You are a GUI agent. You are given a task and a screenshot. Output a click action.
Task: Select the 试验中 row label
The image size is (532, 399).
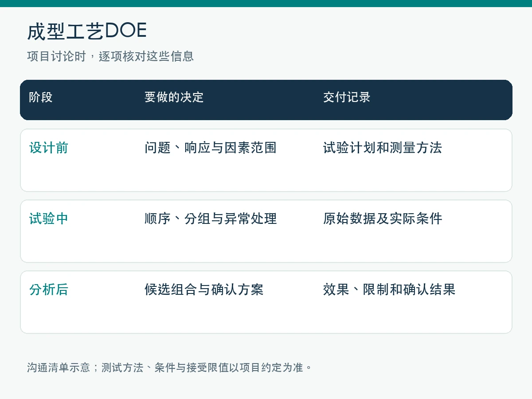49,219
